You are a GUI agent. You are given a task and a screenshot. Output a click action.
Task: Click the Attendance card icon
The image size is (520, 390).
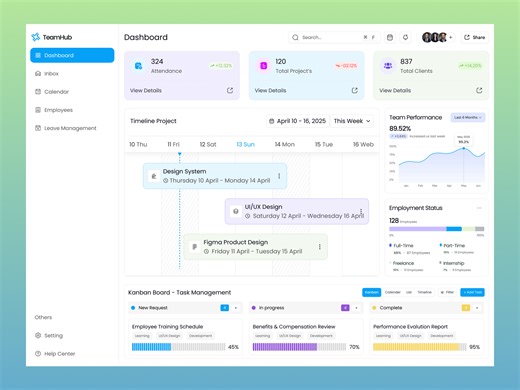(x=138, y=66)
